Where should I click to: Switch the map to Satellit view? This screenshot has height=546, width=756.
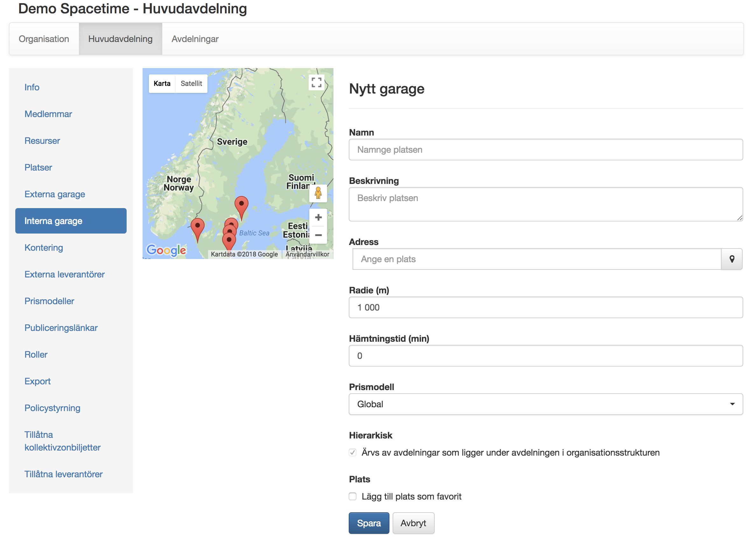[191, 84]
